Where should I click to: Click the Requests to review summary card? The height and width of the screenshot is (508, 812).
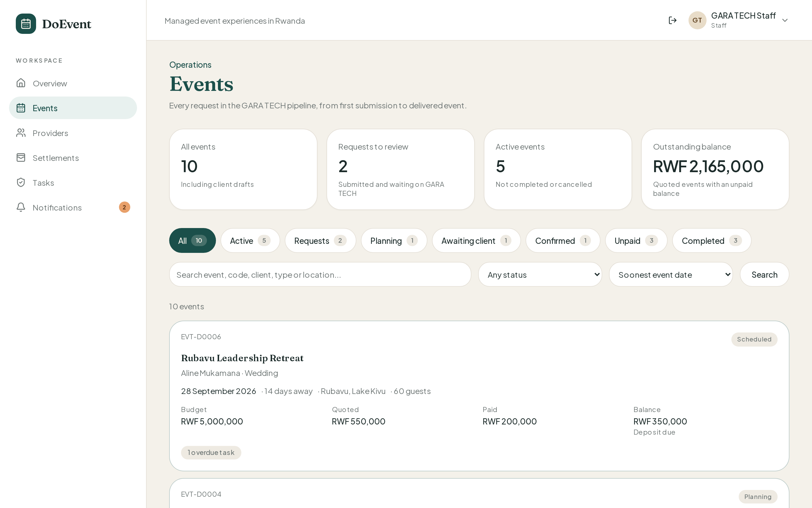click(x=400, y=169)
